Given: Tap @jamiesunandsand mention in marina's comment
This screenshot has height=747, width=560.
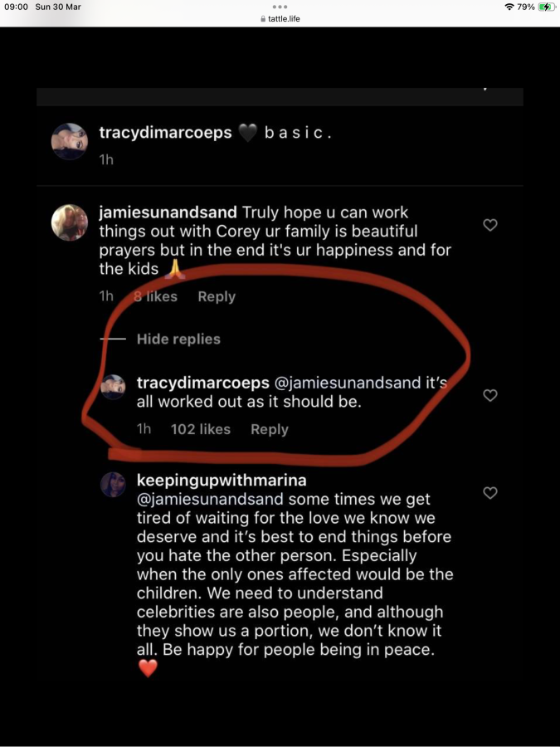Looking at the screenshot, I should [x=210, y=499].
